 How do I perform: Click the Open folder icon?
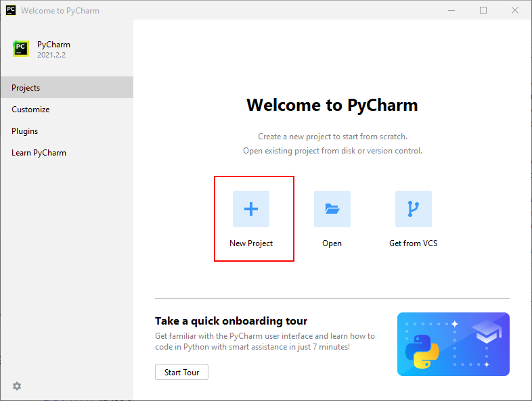332,209
